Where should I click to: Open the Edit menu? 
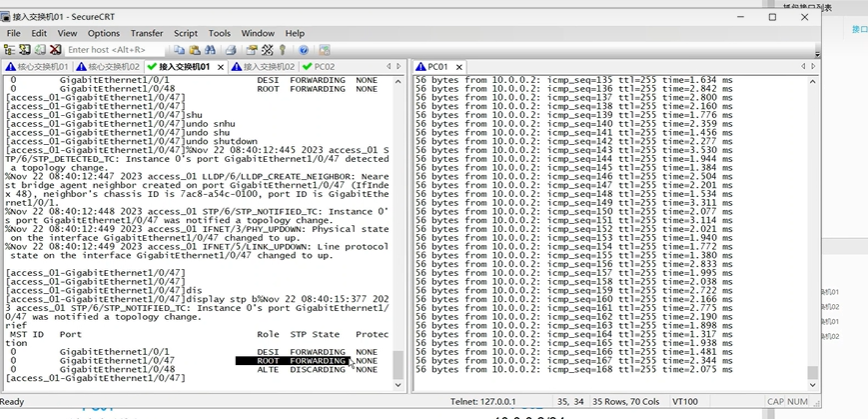(39, 33)
